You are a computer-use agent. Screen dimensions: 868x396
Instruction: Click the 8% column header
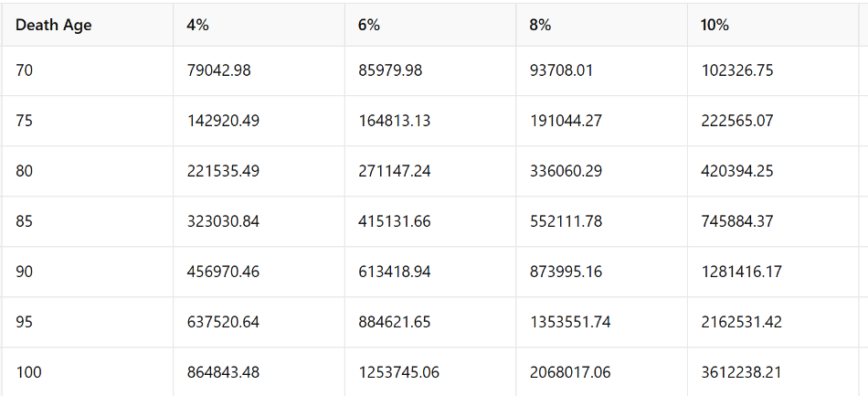tap(602, 25)
